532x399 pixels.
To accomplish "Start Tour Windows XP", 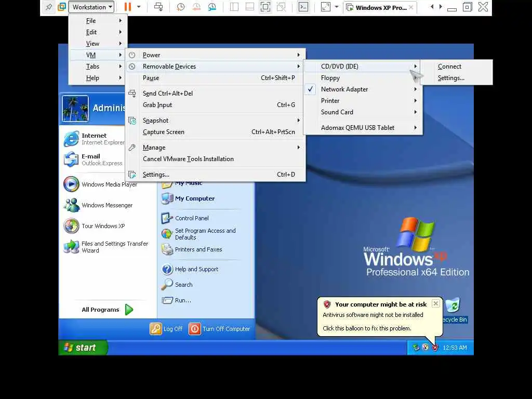I will click(95, 226).
